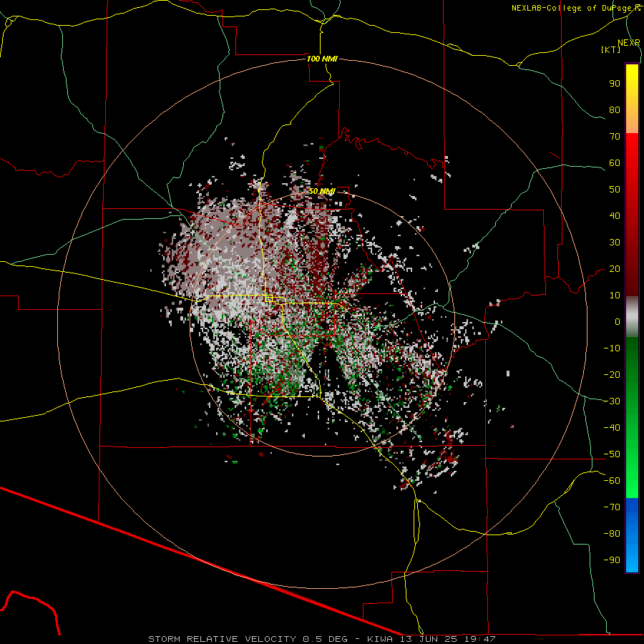
Task: Click the 60 value on velocity scale
Action: point(615,162)
